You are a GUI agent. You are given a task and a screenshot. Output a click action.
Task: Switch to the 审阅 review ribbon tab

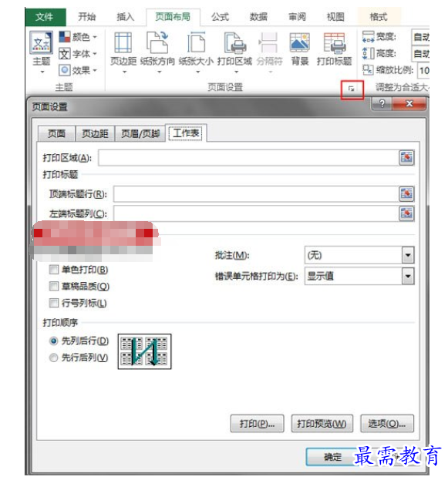(297, 16)
